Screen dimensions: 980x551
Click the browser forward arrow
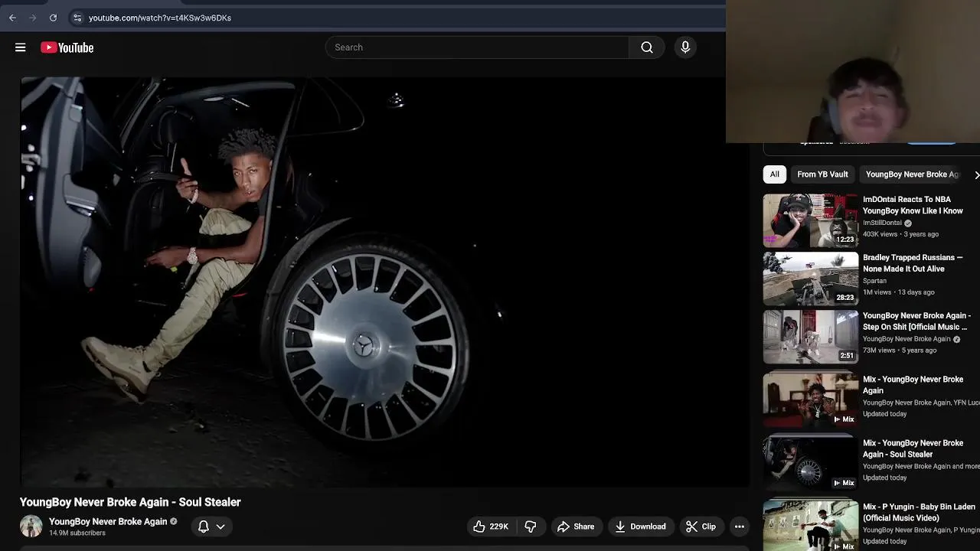[32, 18]
